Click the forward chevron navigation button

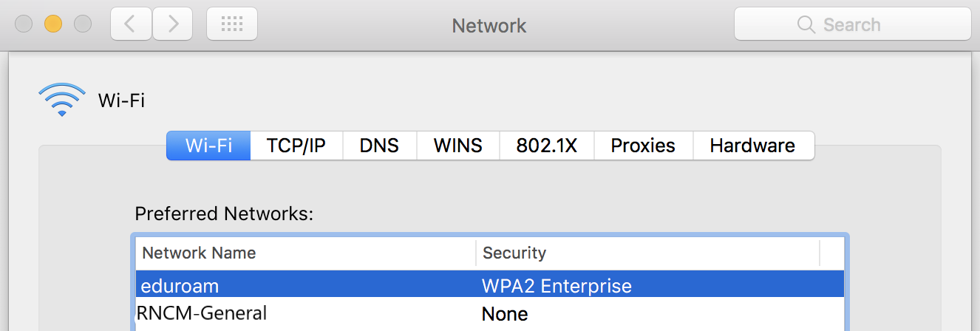point(174,24)
